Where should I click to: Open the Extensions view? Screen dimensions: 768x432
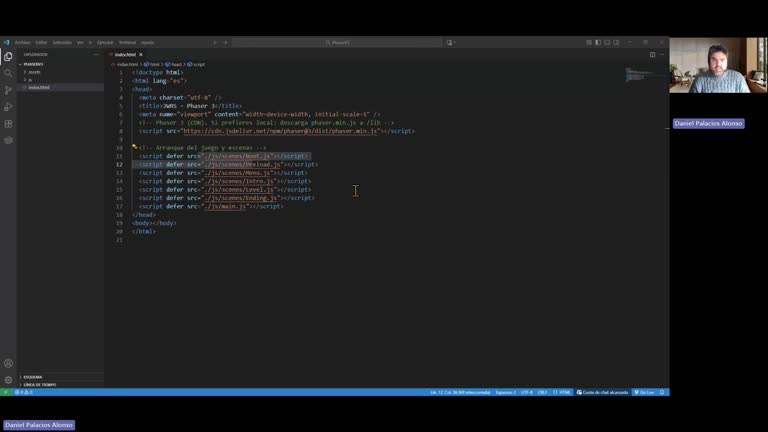point(8,124)
